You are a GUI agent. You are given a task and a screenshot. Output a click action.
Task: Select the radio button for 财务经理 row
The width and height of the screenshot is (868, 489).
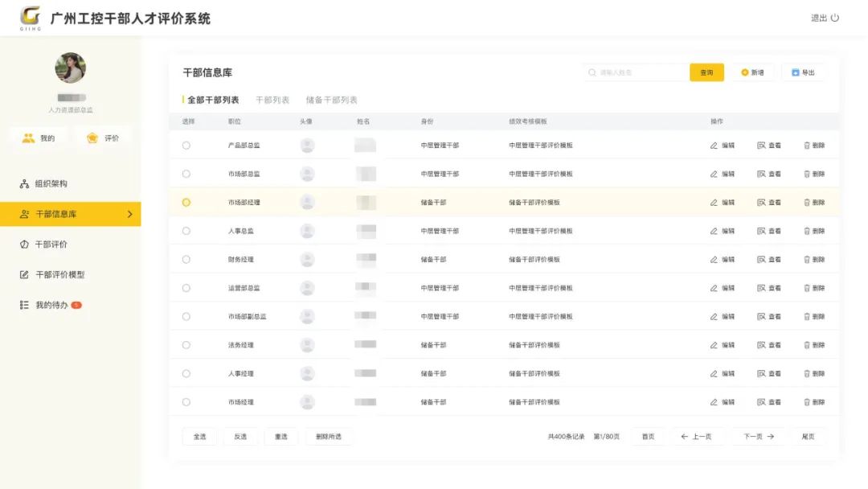(x=186, y=260)
